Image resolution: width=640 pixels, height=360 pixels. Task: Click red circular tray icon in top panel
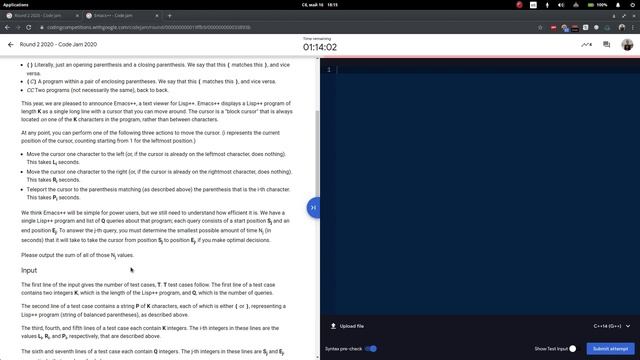tap(519, 5)
